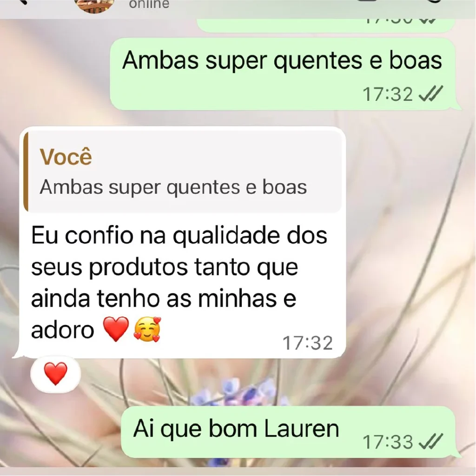
Task: Tap quoted text 'Ambas super quentes e boas'
Action: click(x=173, y=187)
